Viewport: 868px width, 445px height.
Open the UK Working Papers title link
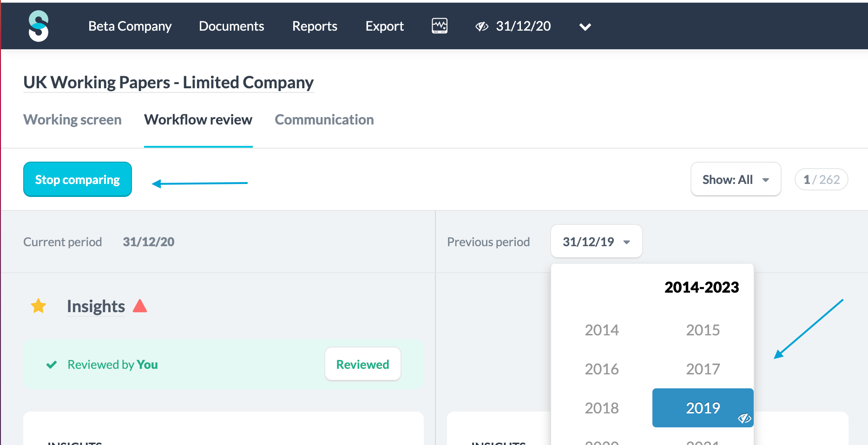168,83
